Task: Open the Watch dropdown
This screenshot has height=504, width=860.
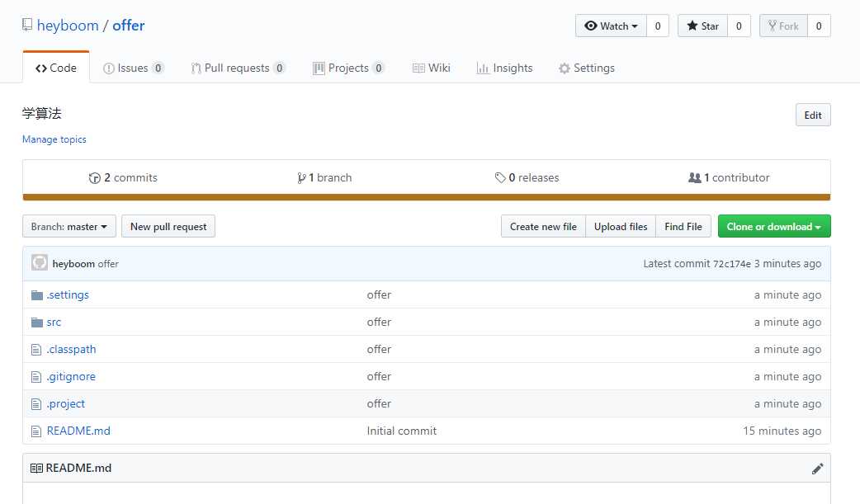Action: pyautogui.click(x=611, y=26)
